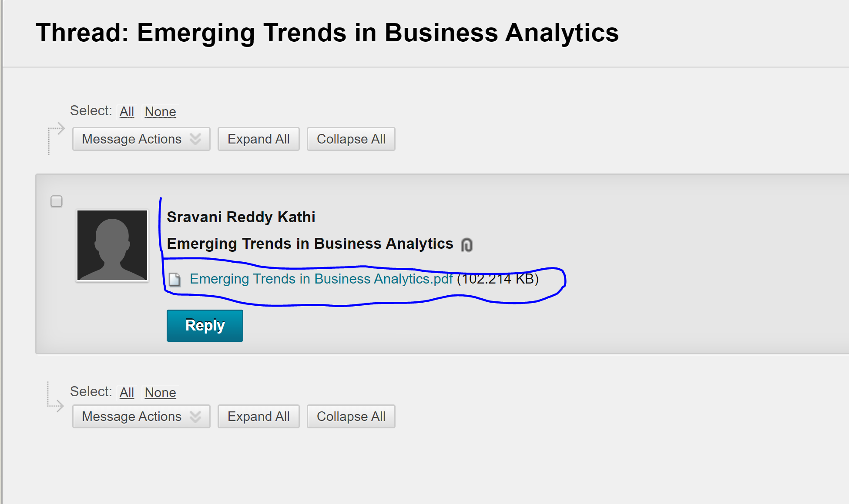Tick the checkbox beside Sravani's post

(x=57, y=201)
